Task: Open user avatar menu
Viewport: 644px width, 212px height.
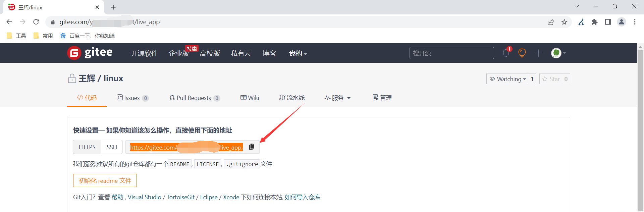Action: (558, 53)
